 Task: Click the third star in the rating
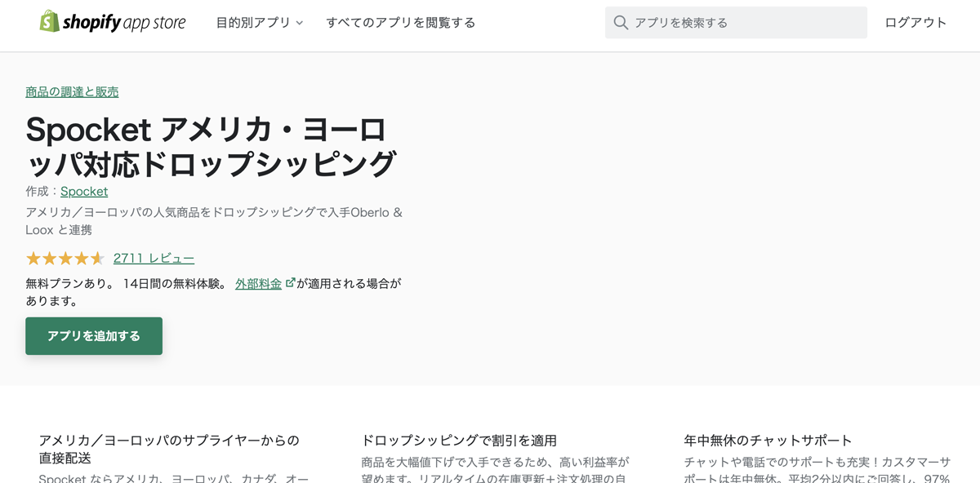click(x=65, y=259)
